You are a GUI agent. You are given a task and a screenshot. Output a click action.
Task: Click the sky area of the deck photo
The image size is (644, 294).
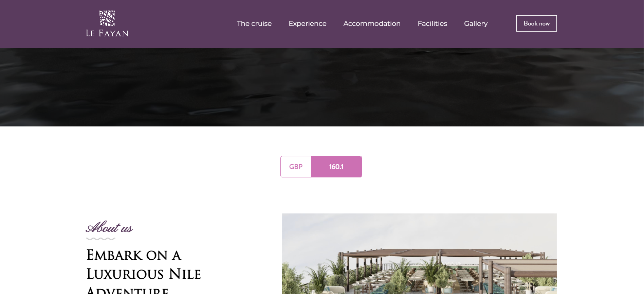pyautogui.click(x=419, y=229)
